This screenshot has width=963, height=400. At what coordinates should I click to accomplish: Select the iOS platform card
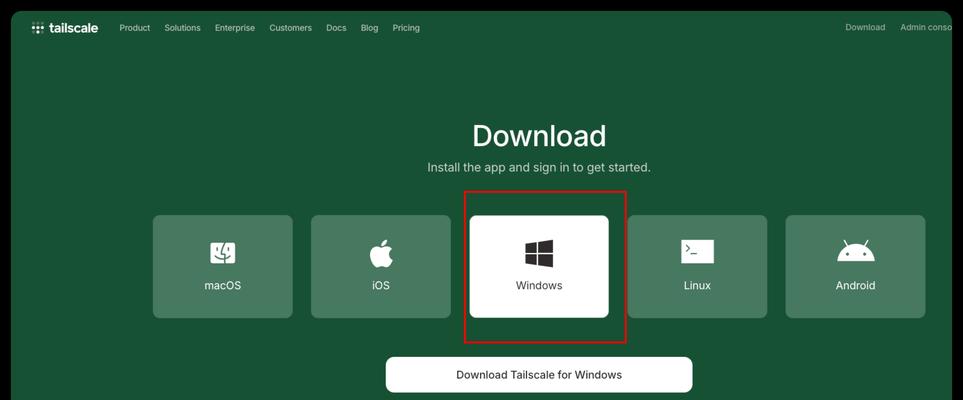click(x=381, y=266)
